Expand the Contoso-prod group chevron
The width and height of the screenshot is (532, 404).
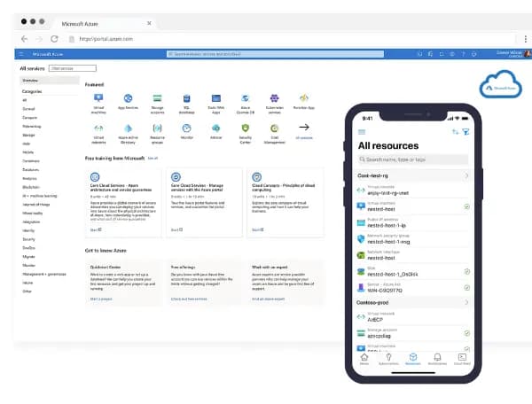[466, 302]
